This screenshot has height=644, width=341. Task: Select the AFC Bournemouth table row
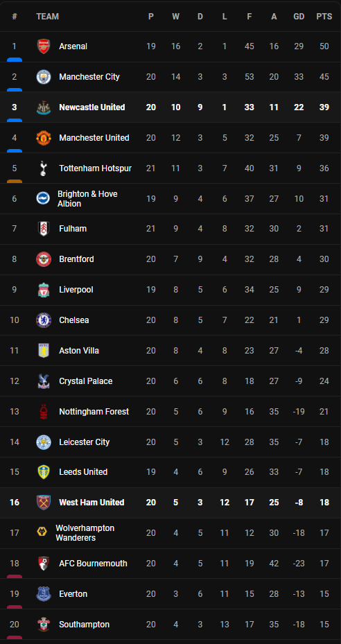(x=170, y=564)
